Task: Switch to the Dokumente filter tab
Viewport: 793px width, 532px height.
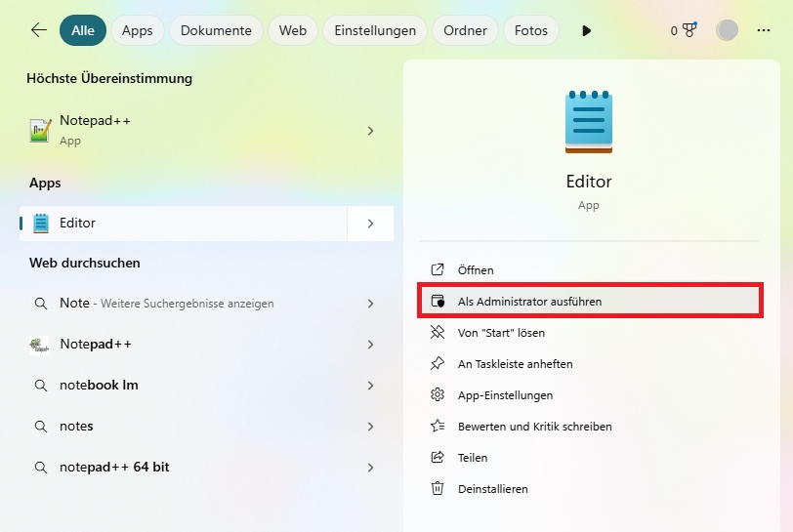Action: pyautogui.click(x=216, y=30)
